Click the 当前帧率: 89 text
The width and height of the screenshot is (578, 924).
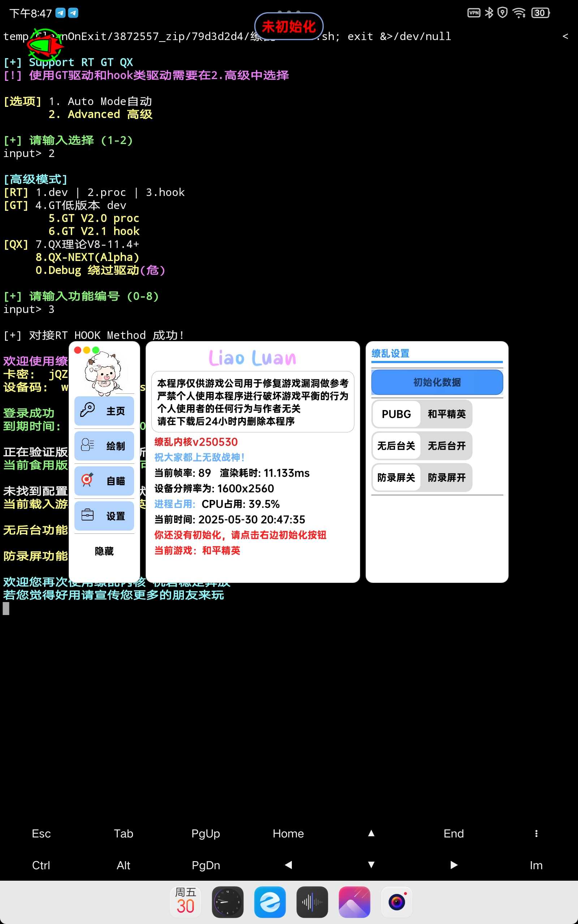pos(183,473)
